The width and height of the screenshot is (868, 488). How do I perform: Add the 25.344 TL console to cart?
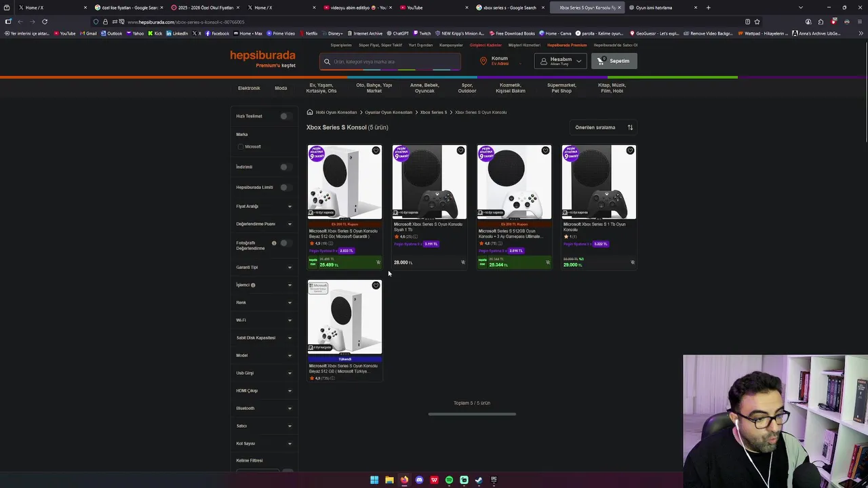coord(548,263)
